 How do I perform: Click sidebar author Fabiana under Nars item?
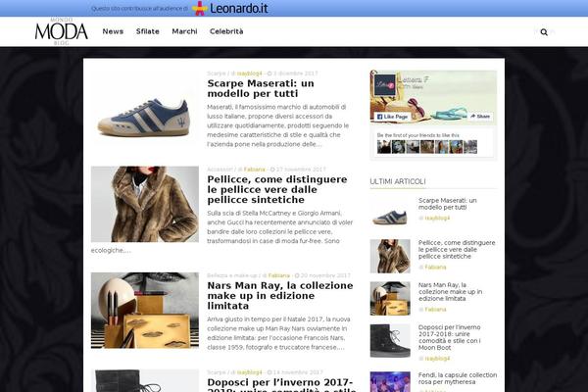tap(435, 310)
